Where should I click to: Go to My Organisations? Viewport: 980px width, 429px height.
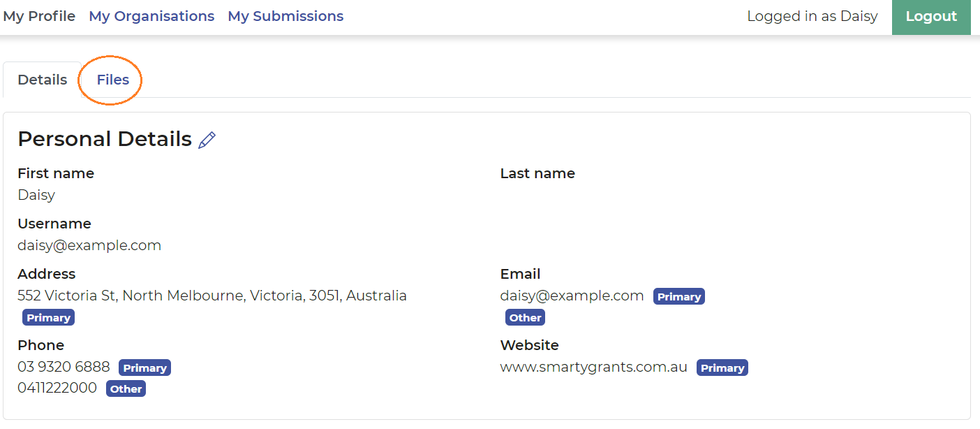click(x=151, y=16)
